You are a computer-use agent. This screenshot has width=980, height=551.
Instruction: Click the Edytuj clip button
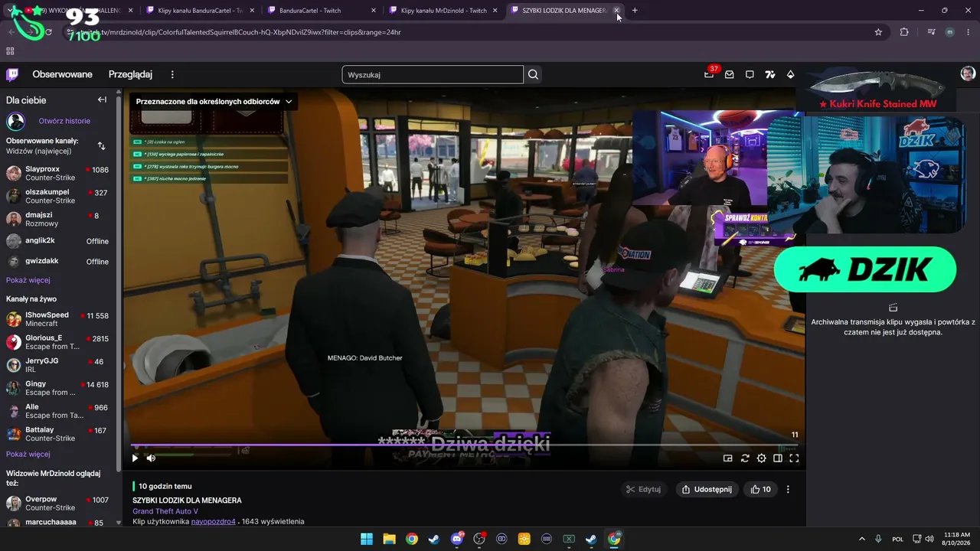tap(643, 490)
